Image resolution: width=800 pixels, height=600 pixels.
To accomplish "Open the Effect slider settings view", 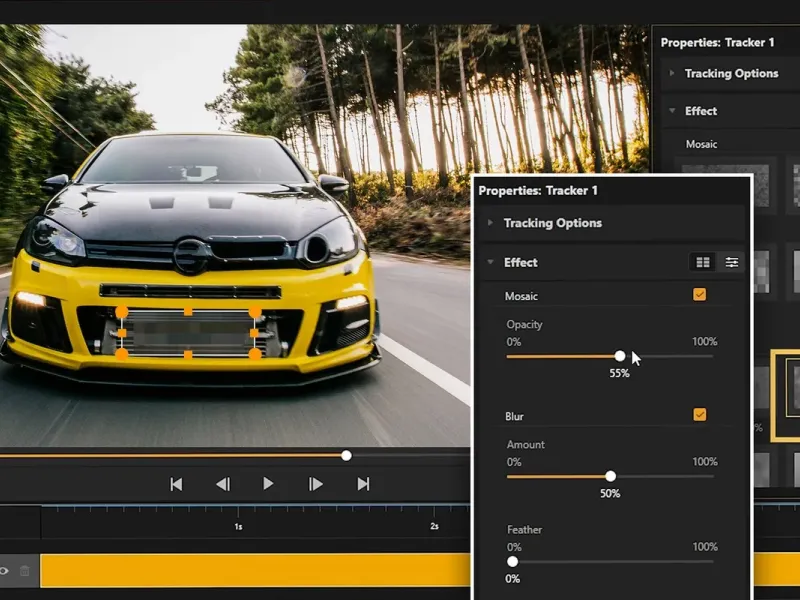I will (x=732, y=262).
